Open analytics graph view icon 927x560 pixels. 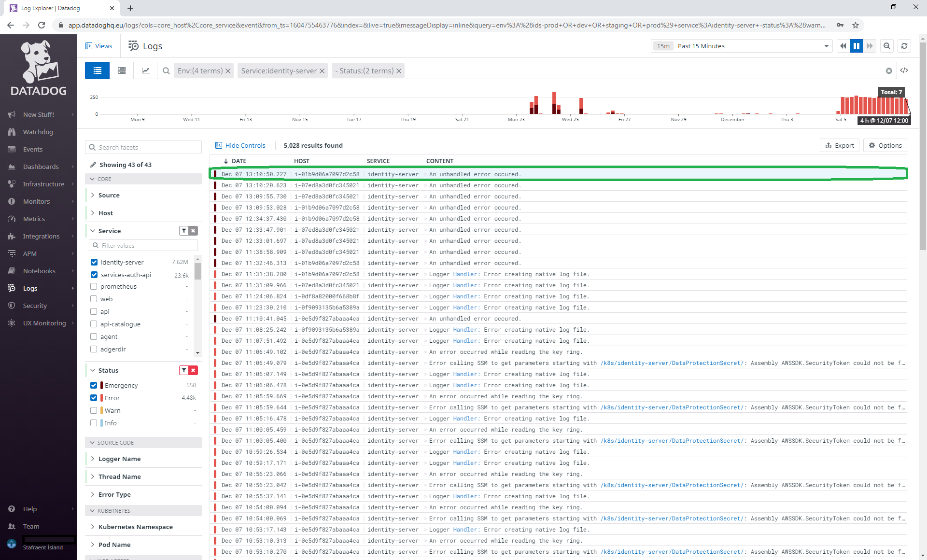145,70
